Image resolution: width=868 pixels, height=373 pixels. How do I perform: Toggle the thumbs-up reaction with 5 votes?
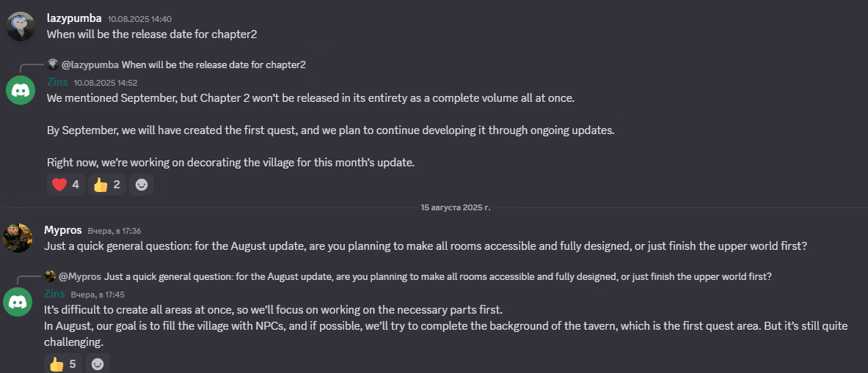(63, 363)
